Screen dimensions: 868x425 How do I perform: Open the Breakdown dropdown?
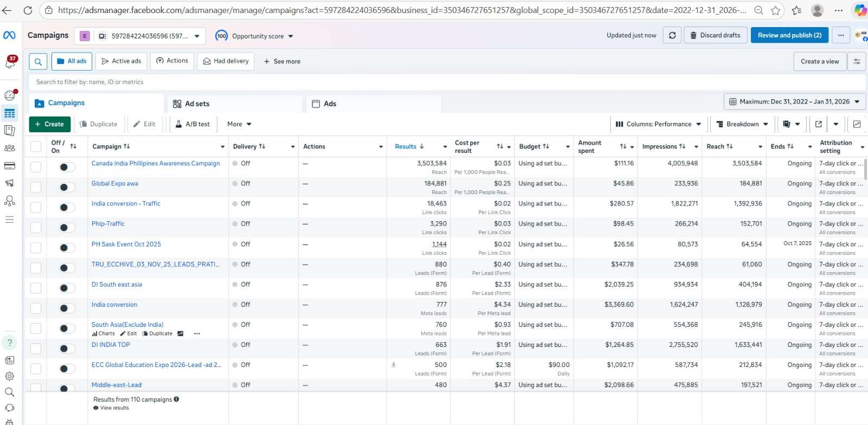coord(742,124)
